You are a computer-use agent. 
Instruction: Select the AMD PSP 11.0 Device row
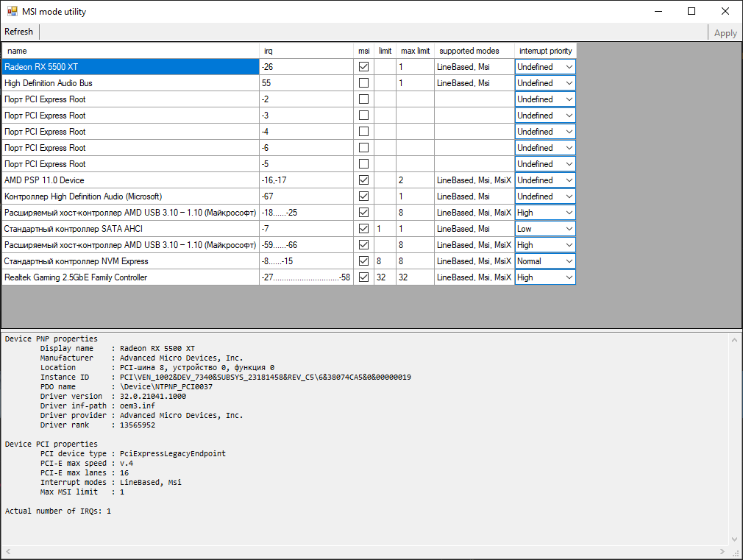point(130,180)
